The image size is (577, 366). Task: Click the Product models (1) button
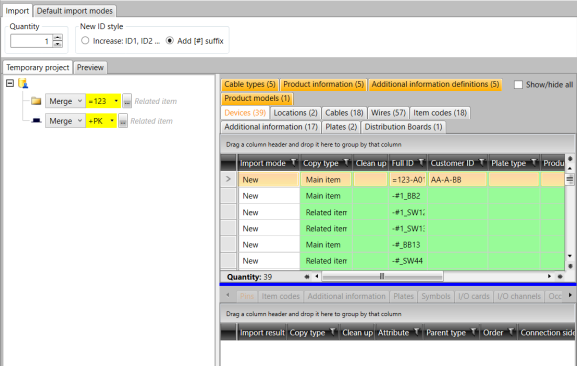pos(257,98)
